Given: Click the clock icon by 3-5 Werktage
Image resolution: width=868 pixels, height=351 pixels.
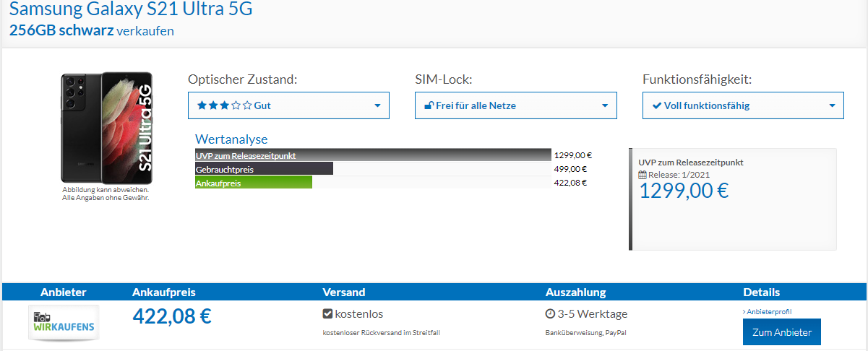Looking at the screenshot, I should coord(550,314).
